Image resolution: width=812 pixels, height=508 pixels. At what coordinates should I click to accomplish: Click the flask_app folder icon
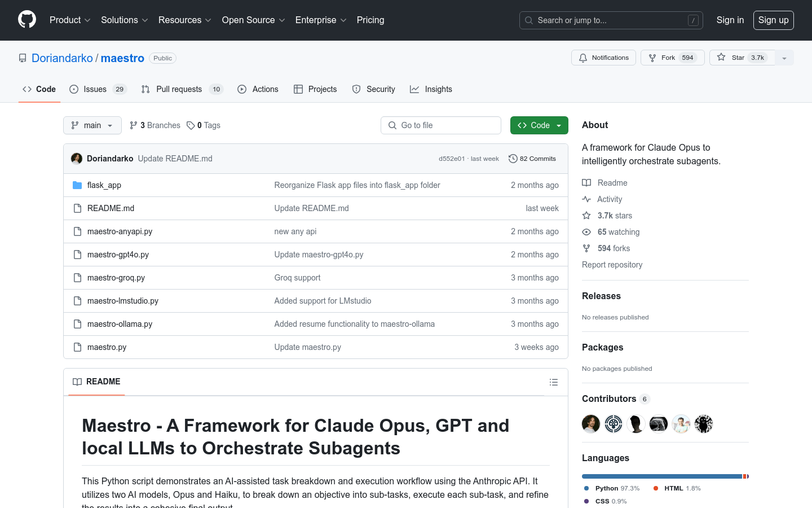click(77, 185)
